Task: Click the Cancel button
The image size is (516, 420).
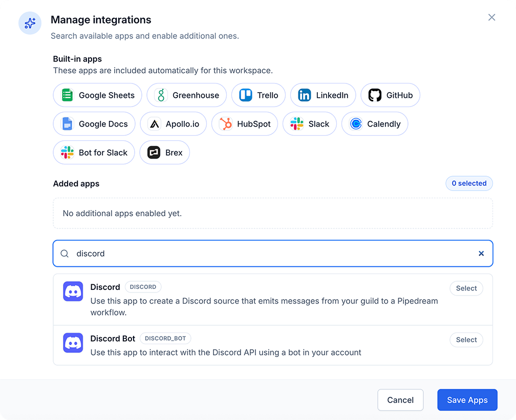Action: [400, 400]
